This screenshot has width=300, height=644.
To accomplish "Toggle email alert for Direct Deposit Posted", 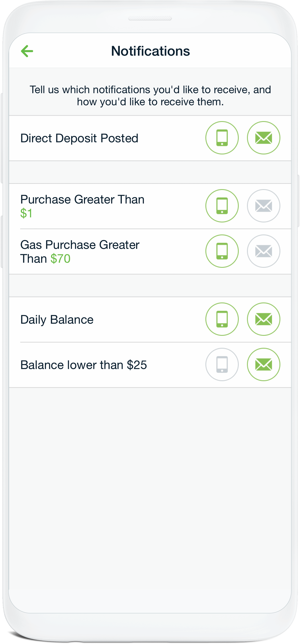I will click(264, 138).
